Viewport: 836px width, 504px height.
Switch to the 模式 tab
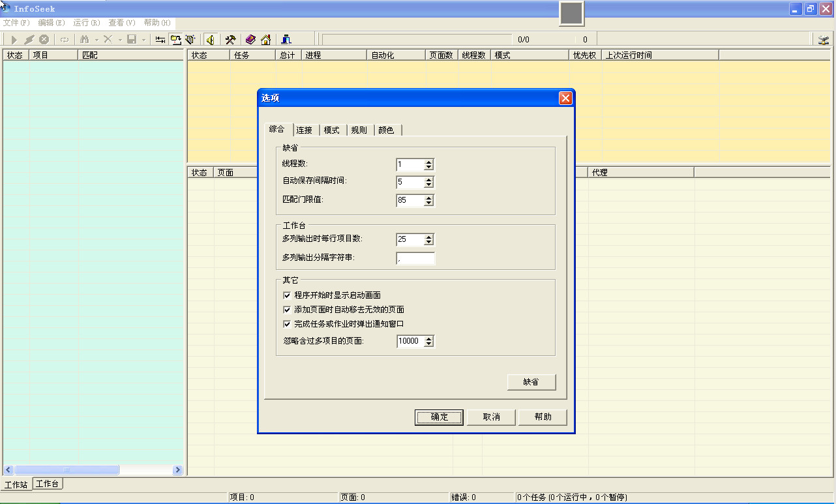pos(332,130)
